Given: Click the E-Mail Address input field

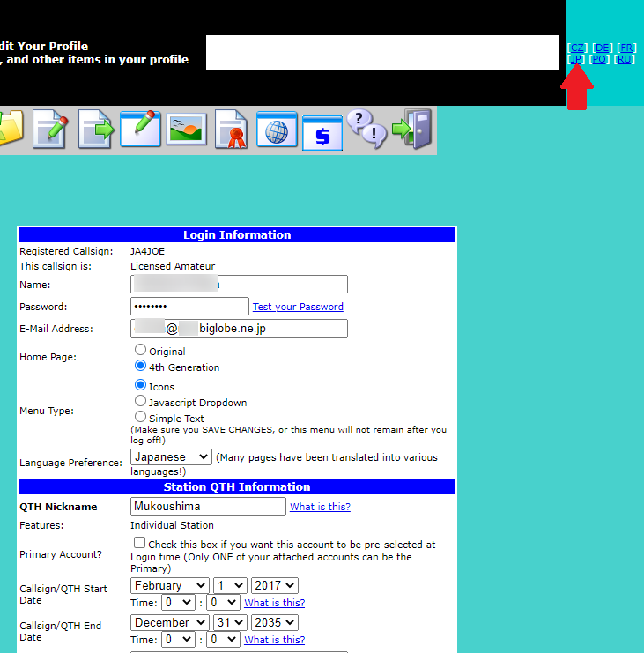Looking at the screenshot, I should 239,328.
